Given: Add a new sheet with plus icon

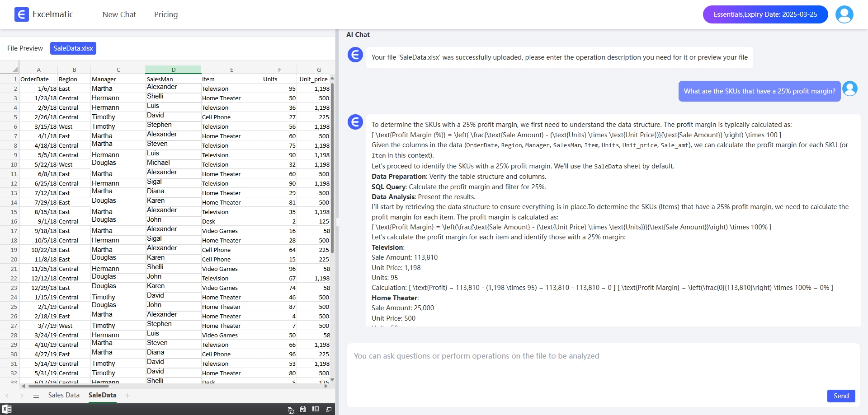Looking at the screenshot, I should [128, 396].
